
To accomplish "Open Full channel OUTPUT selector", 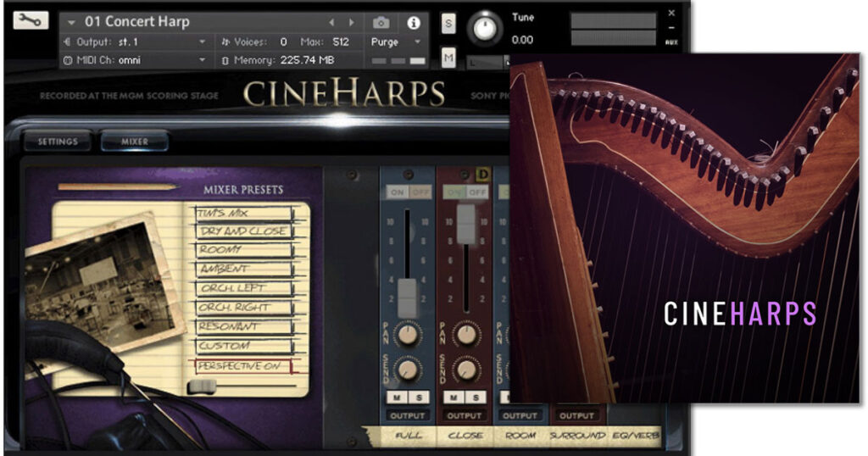I will (408, 415).
